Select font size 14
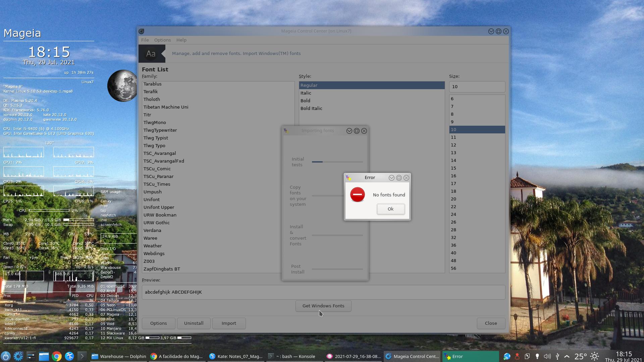Image resolution: width=644 pixels, height=362 pixels. point(477,160)
